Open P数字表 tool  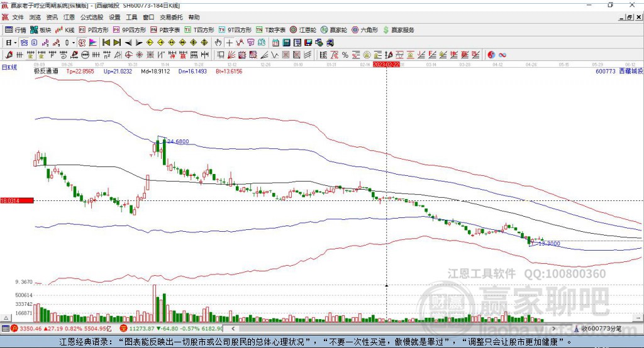pyautogui.click(x=165, y=30)
